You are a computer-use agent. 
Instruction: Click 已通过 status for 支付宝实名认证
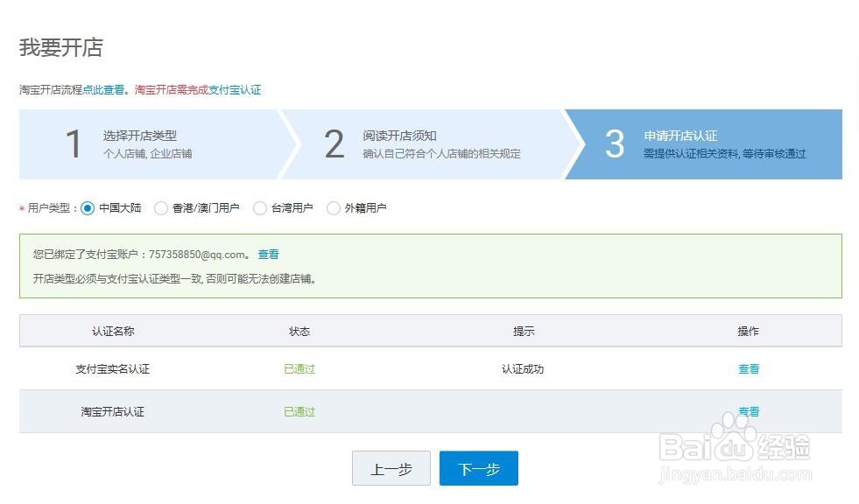point(299,369)
